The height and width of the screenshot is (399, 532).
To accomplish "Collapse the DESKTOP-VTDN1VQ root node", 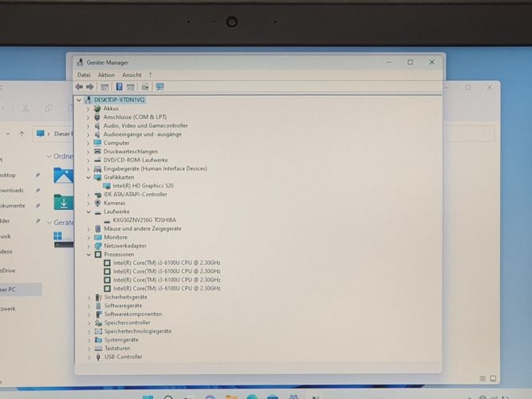I will coord(79,100).
